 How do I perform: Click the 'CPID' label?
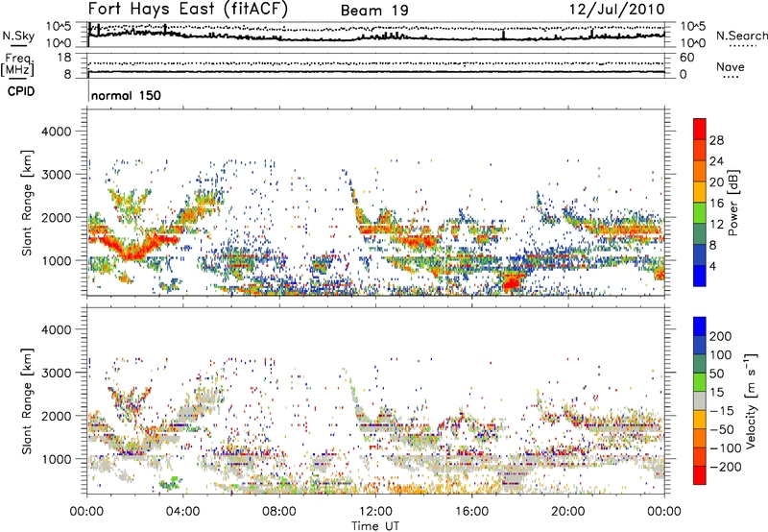tap(20, 91)
